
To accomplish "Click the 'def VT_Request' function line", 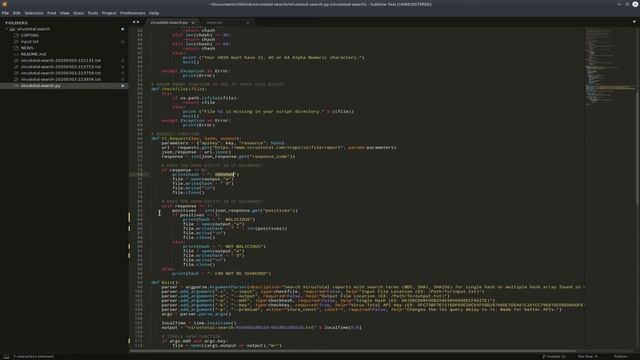I will pos(196,139).
